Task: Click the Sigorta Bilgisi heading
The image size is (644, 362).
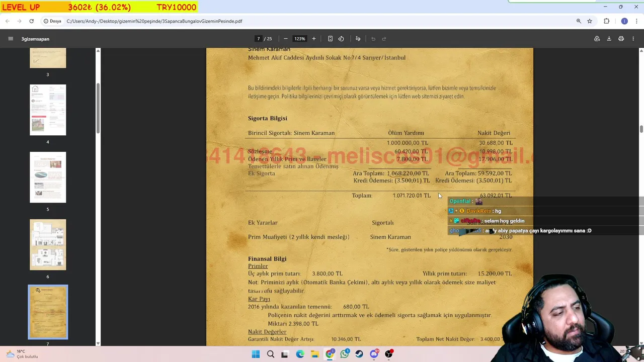Action: point(267,118)
